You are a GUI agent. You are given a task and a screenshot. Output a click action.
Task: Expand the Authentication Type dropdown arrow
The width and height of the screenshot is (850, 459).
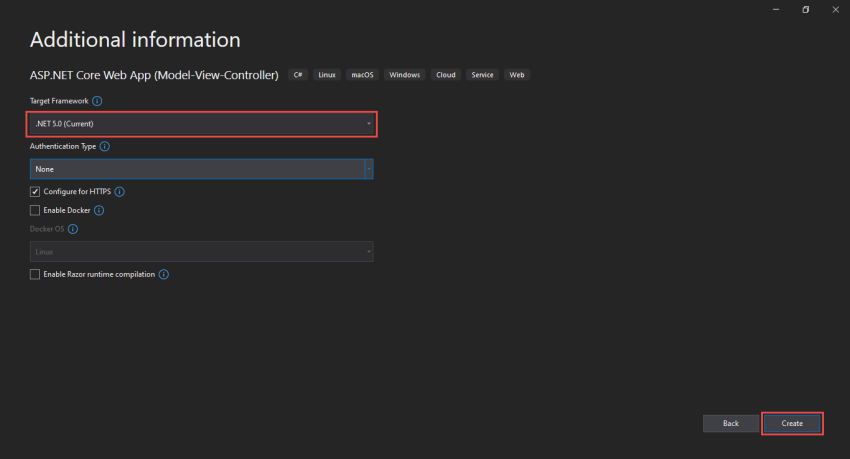369,169
